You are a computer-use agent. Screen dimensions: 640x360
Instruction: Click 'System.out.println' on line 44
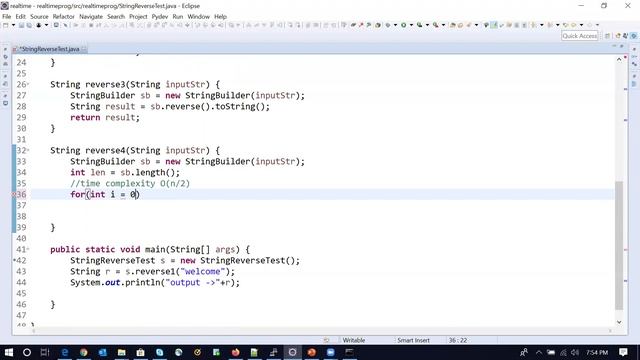116,282
